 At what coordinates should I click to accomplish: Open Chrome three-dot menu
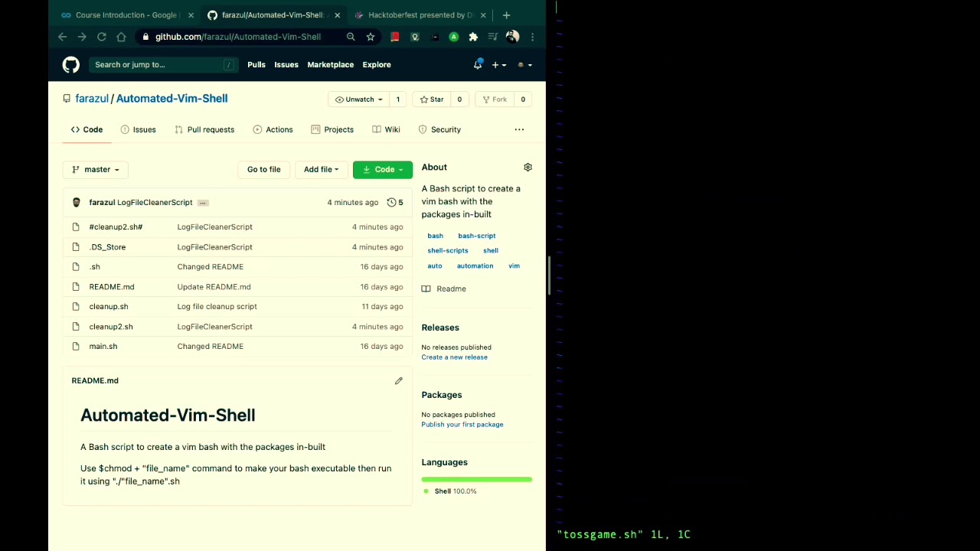pos(532,37)
